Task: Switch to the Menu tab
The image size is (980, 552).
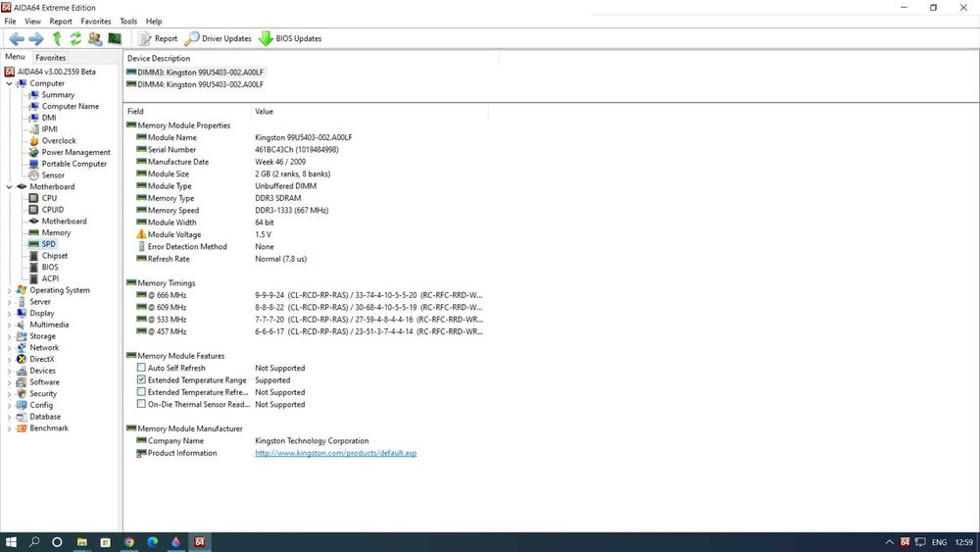Action: click(15, 57)
